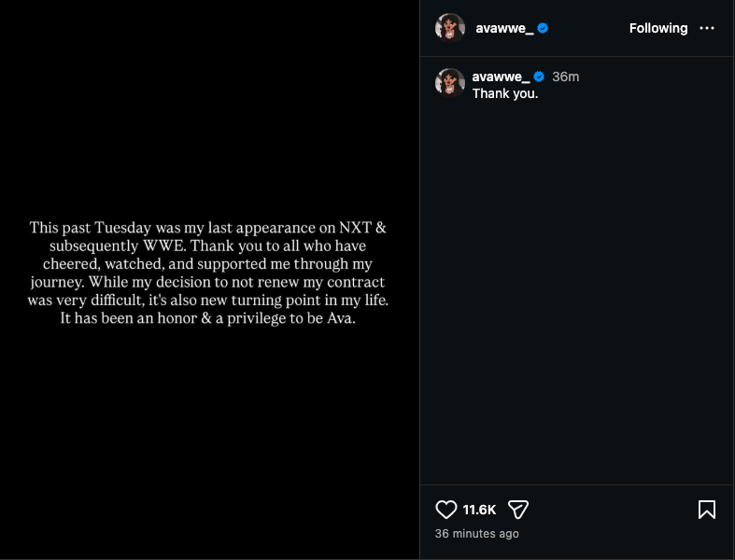The image size is (735, 560).
Task: Open avawwe_ profile from caption username
Action: click(502, 77)
